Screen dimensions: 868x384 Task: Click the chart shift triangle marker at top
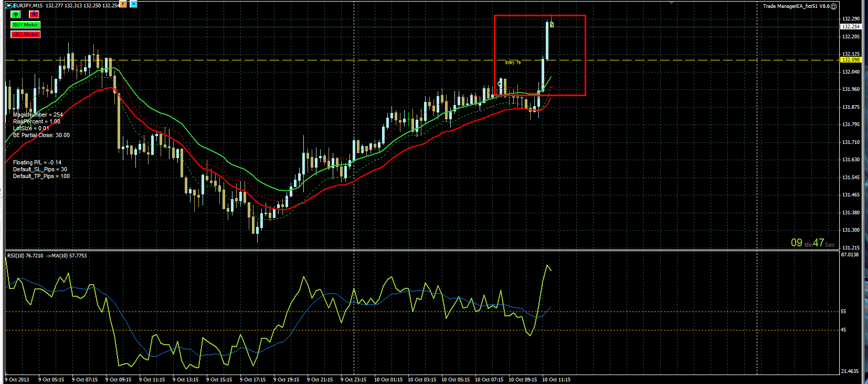coord(671,3)
